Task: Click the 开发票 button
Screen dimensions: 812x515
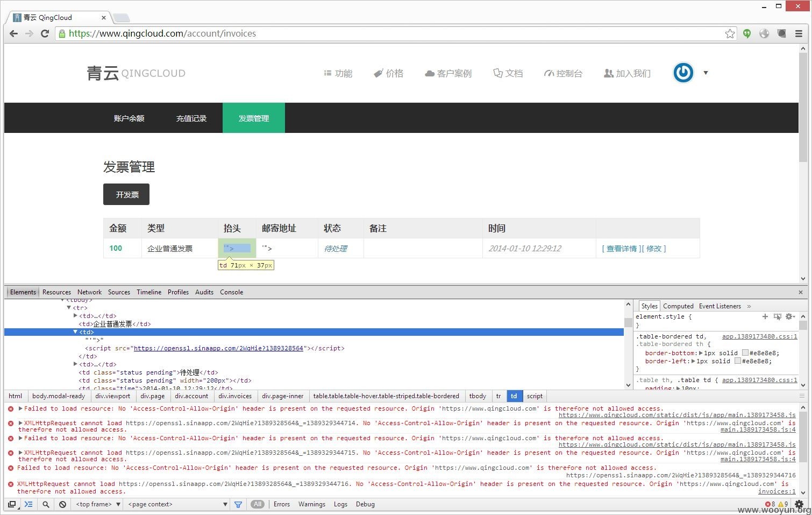Action: point(126,194)
